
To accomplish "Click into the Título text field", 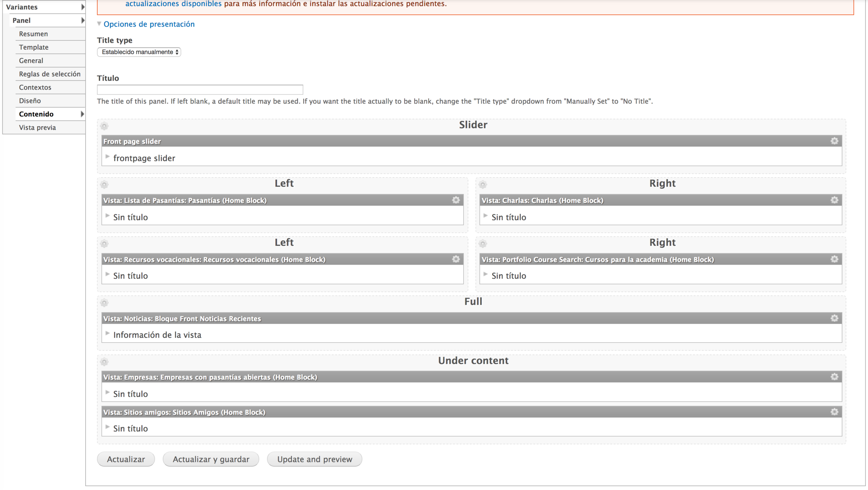I will (200, 89).
